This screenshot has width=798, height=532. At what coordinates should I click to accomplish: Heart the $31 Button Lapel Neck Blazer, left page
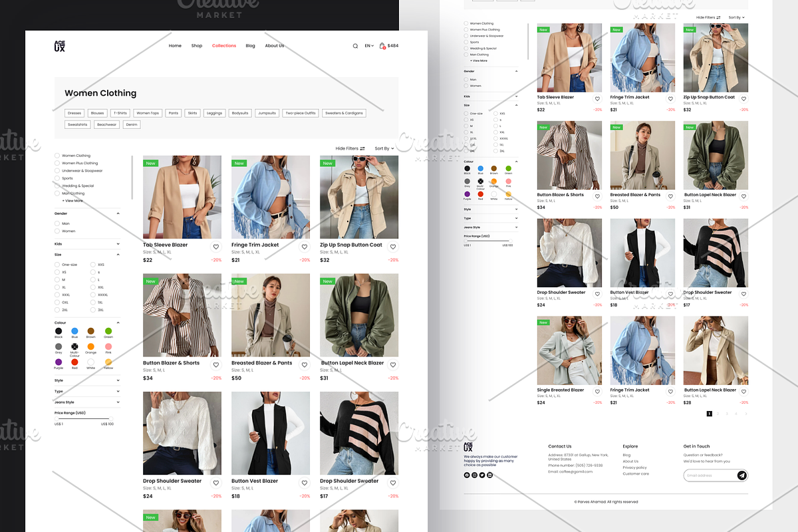coord(393,365)
